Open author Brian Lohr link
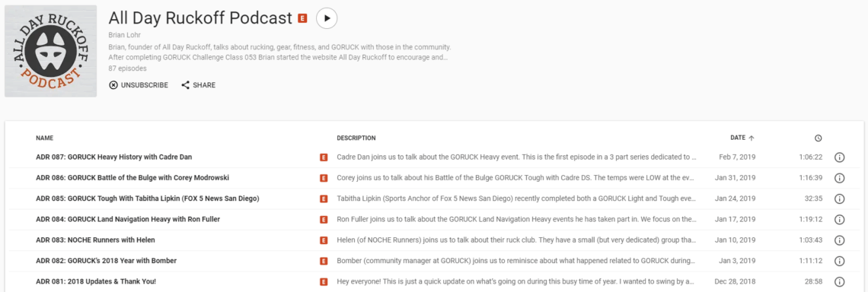Image resolution: width=868 pixels, height=292 pixels. pyautogui.click(x=125, y=36)
